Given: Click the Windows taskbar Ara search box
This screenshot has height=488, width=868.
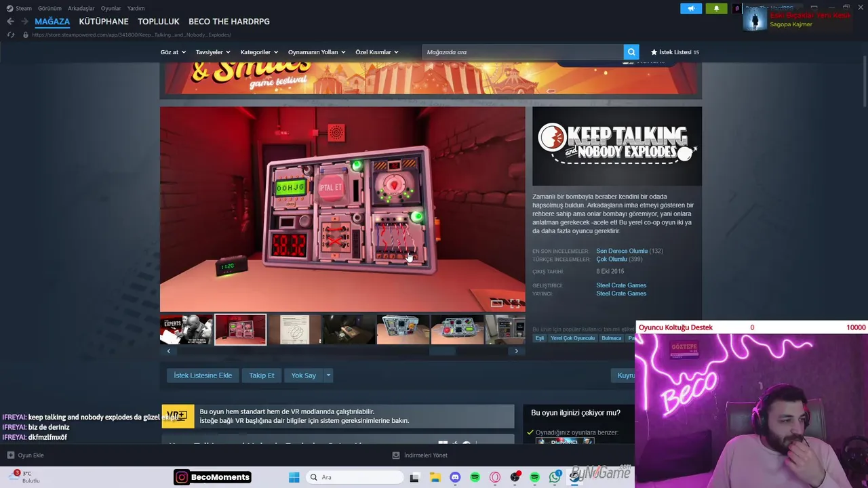Looking at the screenshot, I should coord(353,477).
